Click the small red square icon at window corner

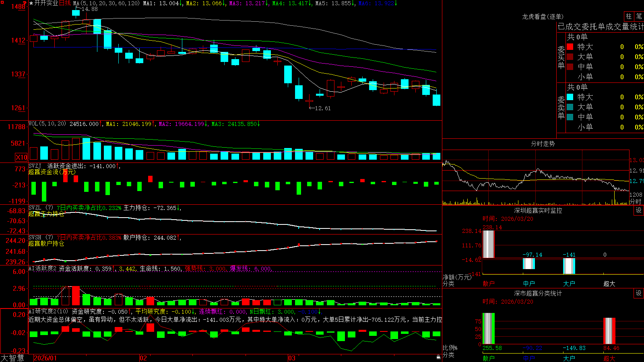click(x=2, y=2)
